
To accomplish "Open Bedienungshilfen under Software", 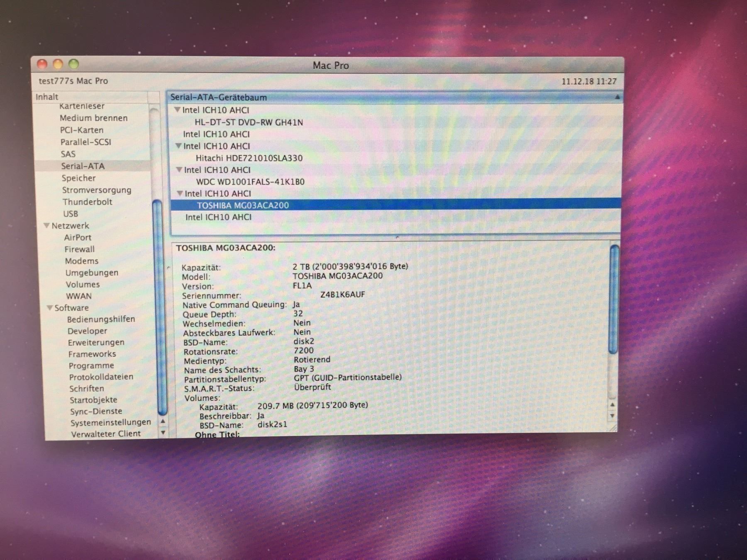I will [101, 319].
